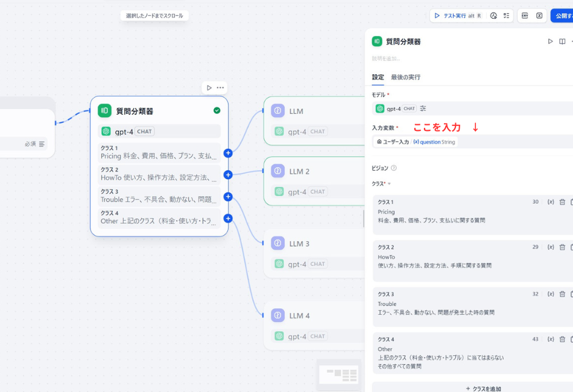Viewport: 573px width, 392px height.
Task: Click the blue plus to branch from クラス1
Action: 227,153
